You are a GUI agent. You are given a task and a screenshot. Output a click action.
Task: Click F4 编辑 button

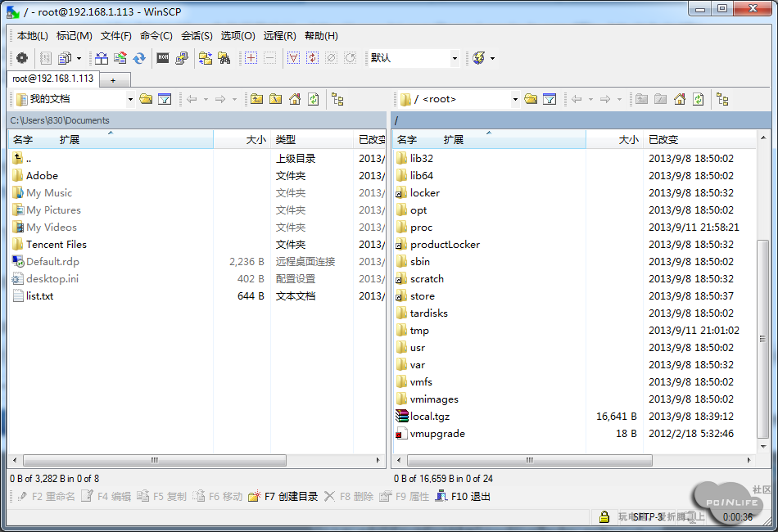tap(106, 496)
